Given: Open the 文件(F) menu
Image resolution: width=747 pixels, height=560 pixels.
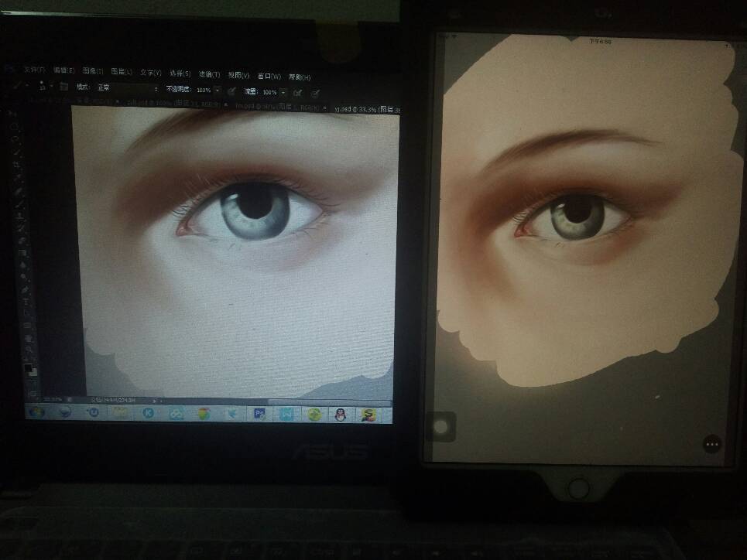Looking at the screenshot, I should [34, 70].
